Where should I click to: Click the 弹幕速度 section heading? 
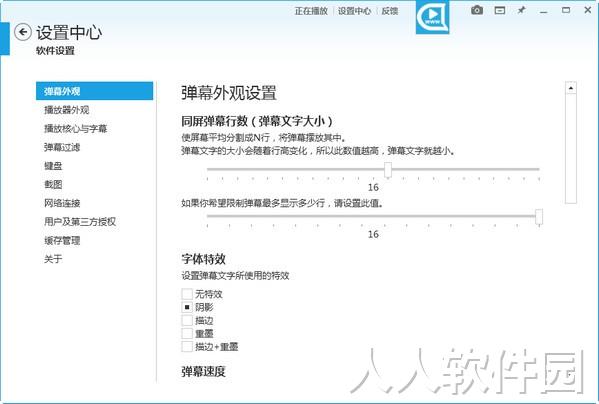pos(203,372)
